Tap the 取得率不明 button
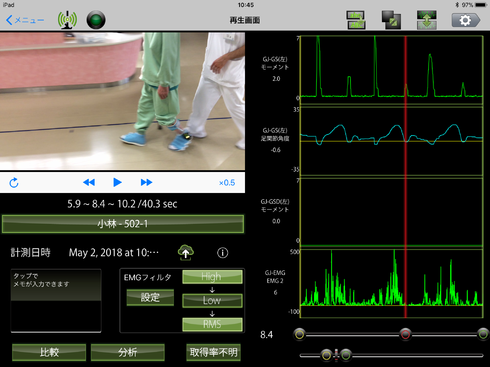This screenshot has width=490, height=367. [x=213, y=352]
